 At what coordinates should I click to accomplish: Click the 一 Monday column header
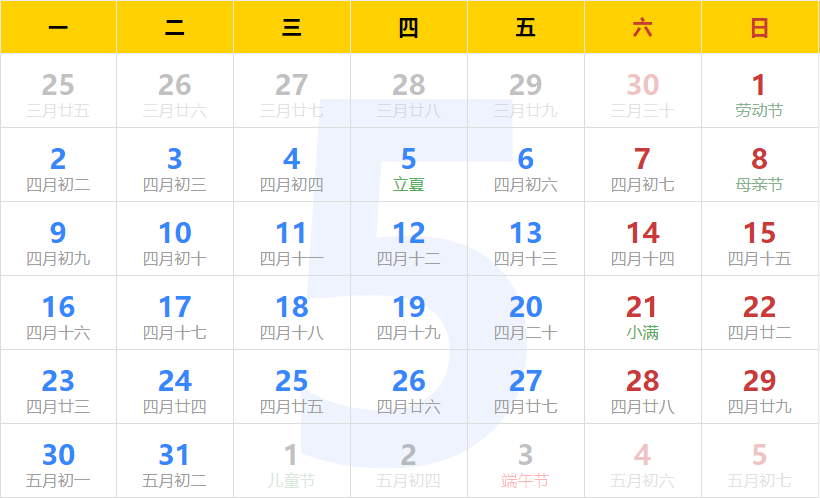click(58, 27)
